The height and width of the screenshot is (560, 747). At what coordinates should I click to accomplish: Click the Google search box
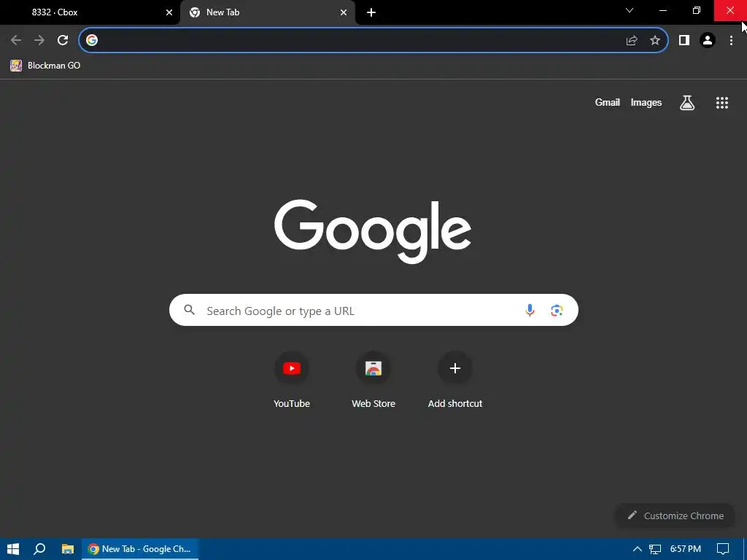373,310
